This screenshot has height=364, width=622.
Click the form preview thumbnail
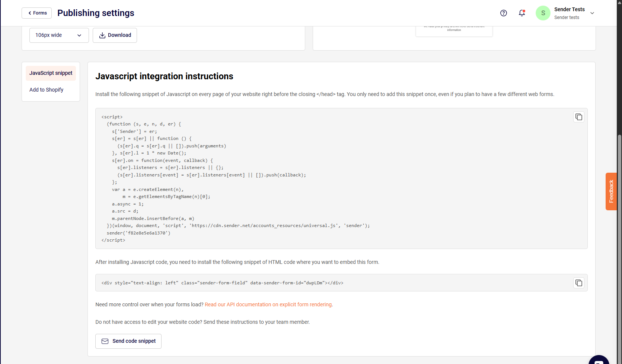pos(454,31)
